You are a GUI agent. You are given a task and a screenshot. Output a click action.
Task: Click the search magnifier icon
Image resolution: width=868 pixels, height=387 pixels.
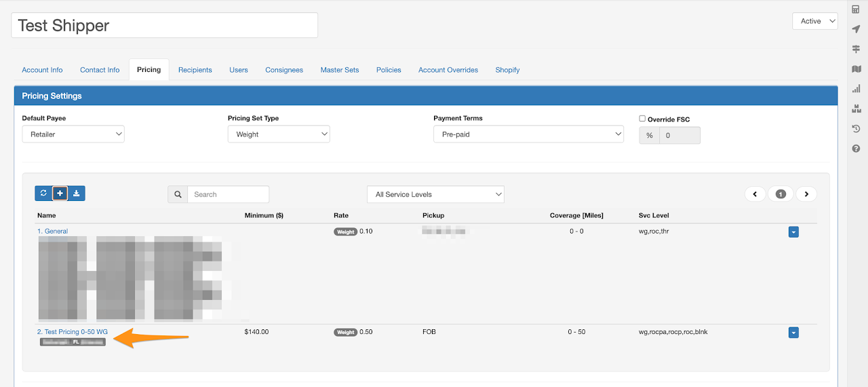point(178,194)
